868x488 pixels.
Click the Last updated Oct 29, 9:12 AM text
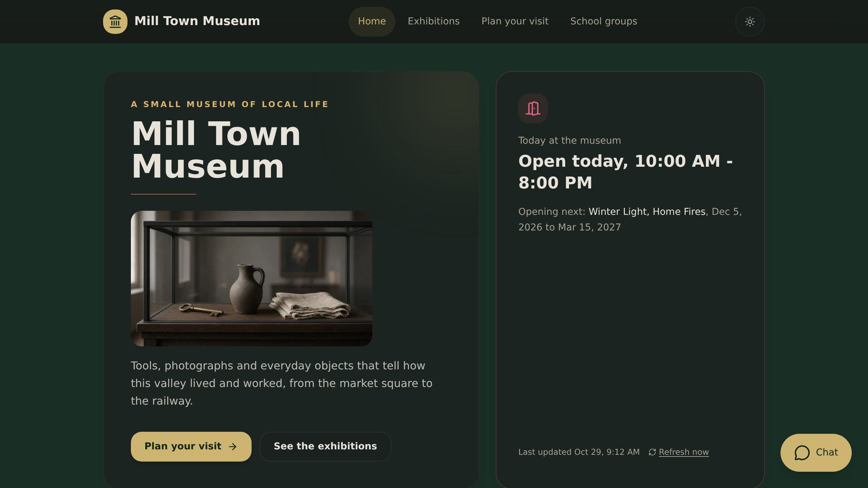click(579, 452)
